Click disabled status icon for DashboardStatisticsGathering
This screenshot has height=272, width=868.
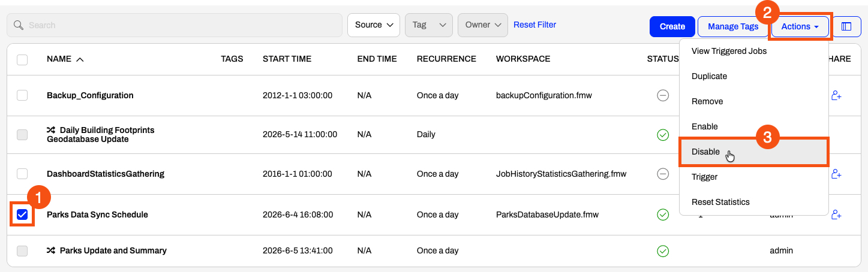point(663,174)
